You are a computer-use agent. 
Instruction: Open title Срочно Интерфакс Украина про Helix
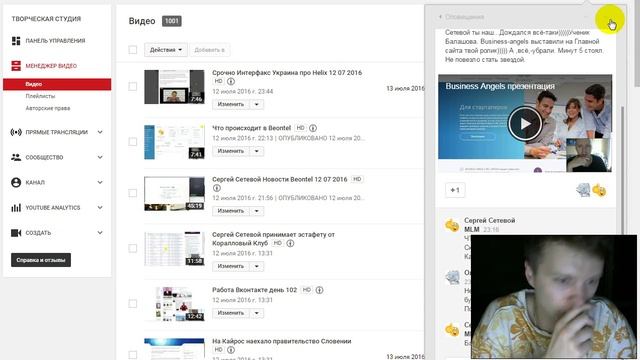[x=287, y=73]
